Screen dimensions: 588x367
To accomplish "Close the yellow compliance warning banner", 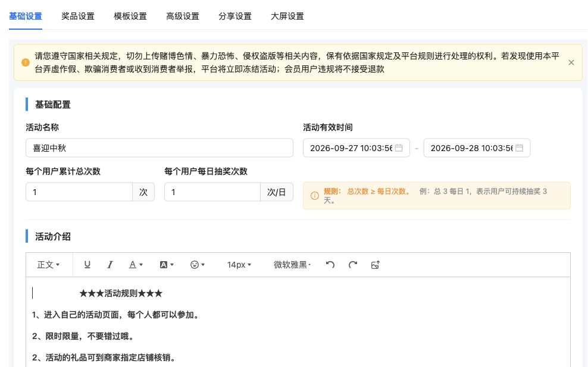I will click(571, 62).
